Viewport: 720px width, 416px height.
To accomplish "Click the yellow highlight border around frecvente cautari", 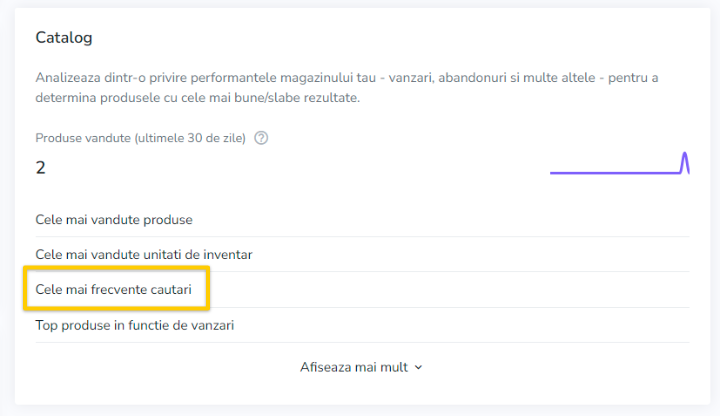I will 117,267.
